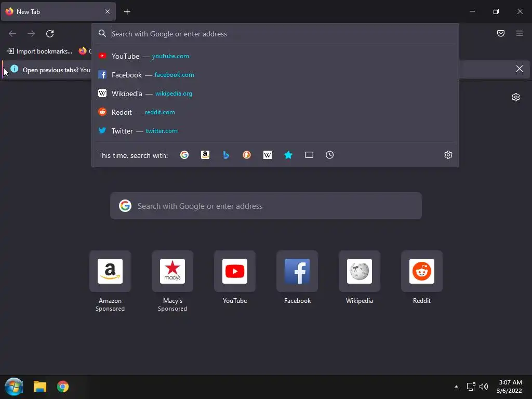The width and height of the screenshot is (532, 399).
Task: Launch Google Chrome from taskbar
Action: [63, 387]
